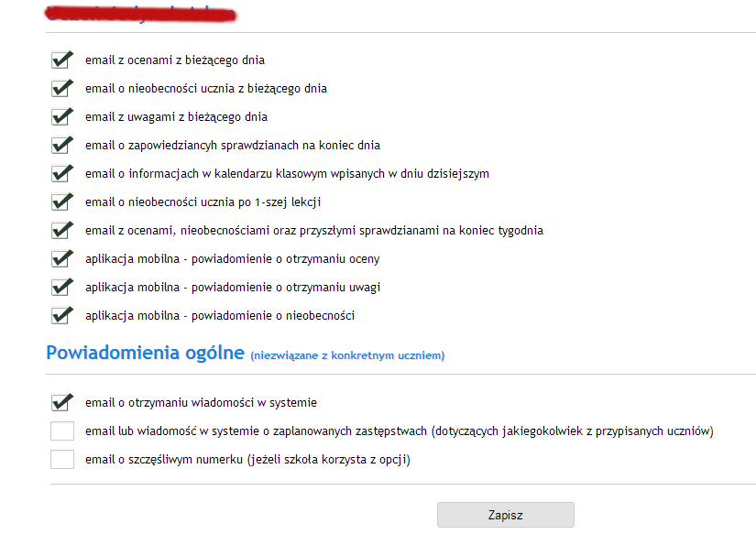Toggle email o informacjach w kalendarzu klasowym

(x=62, y=174)
